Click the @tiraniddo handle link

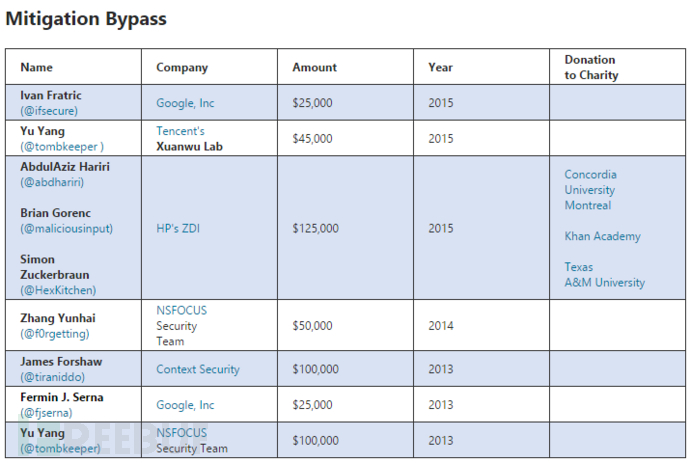click(54, 377)
